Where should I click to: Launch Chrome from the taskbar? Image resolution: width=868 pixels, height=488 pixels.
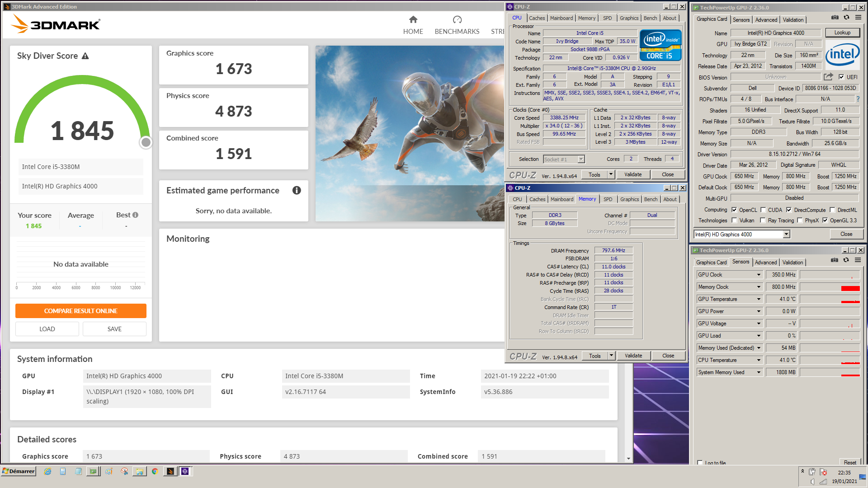pyautogui.click(x=155, y=471)
